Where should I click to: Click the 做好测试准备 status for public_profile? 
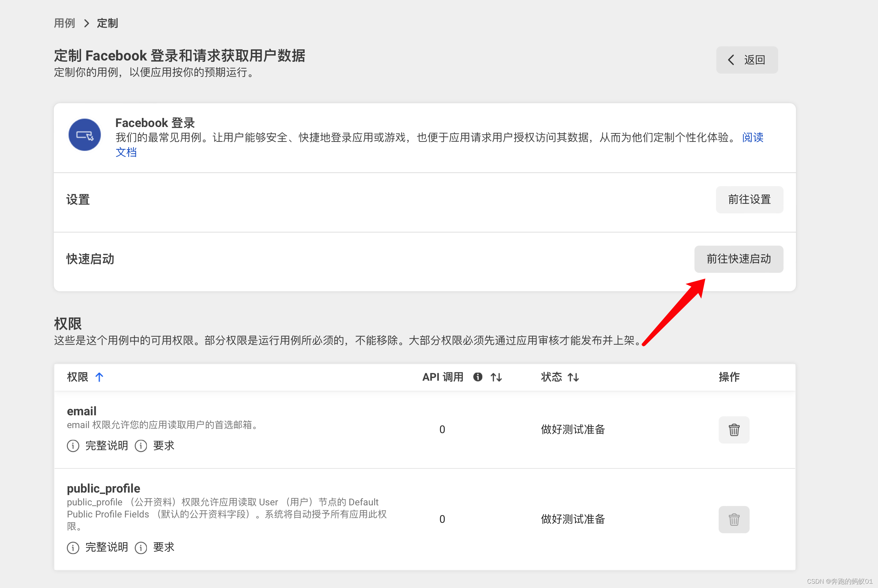573,519
